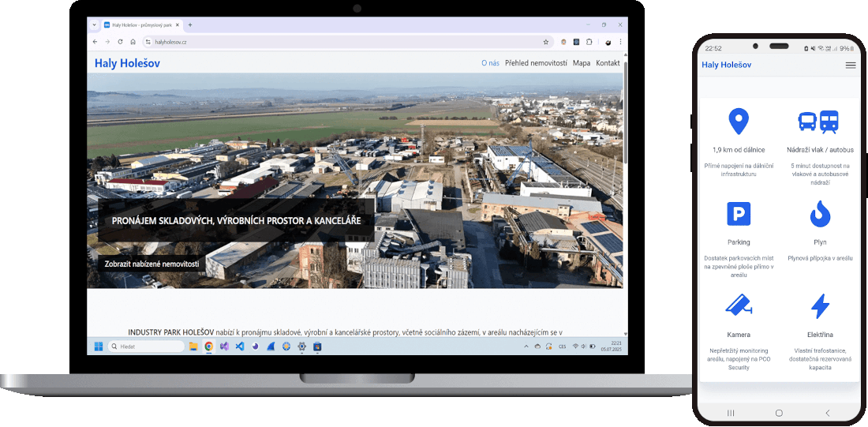Open the Mapa navigation item

tap(582, 63)
